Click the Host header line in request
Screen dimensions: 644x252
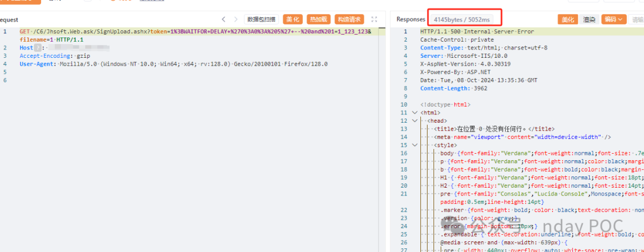(x=65, y=48)
